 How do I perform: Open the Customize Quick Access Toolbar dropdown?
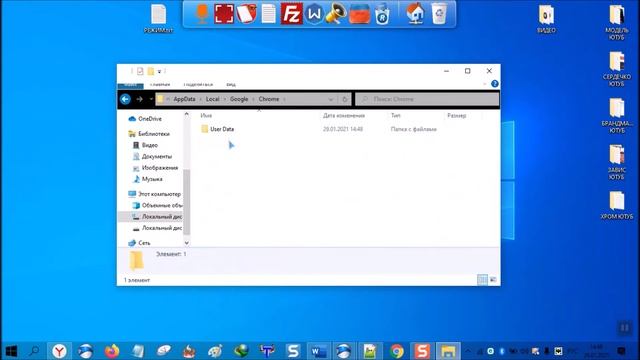[159, 71]
